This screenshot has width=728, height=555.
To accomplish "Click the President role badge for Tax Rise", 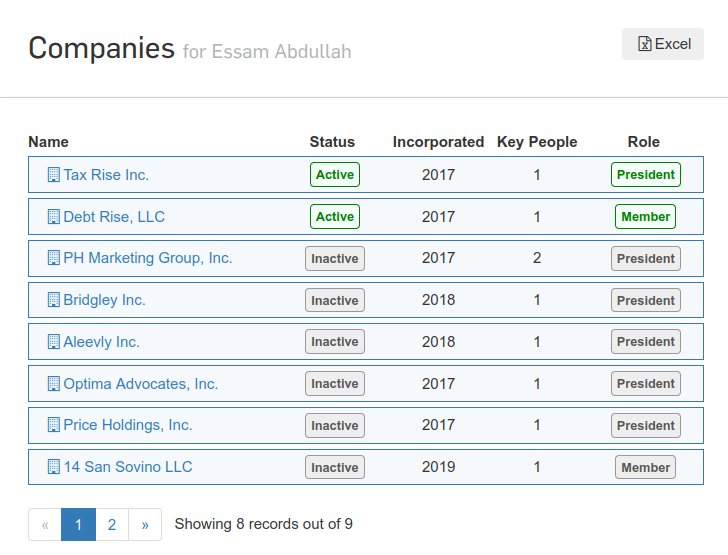I will (x=645, y=175).
